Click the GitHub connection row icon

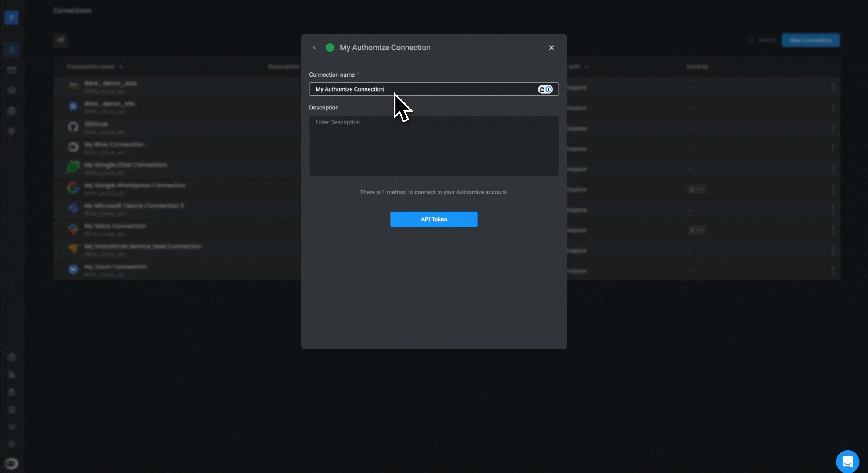(73, 127)
